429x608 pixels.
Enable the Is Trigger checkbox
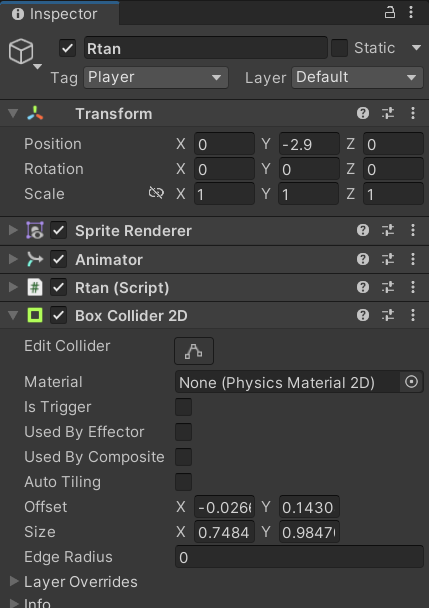(x=183, y=407)
